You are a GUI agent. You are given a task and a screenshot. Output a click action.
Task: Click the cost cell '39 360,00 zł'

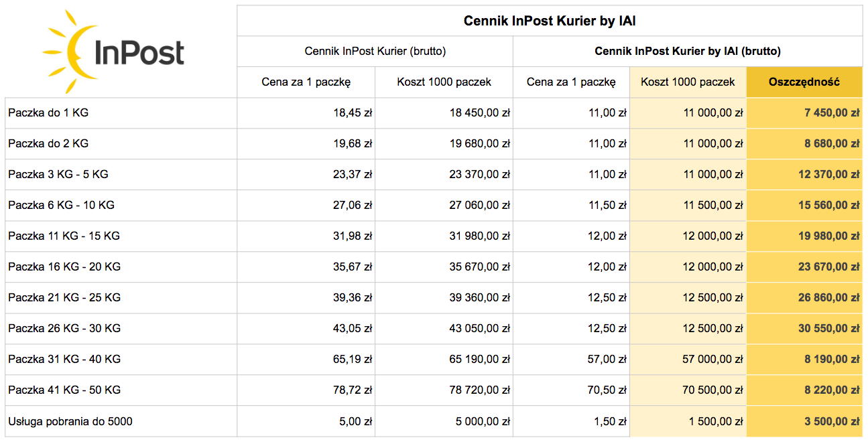(x=444, y=298)
